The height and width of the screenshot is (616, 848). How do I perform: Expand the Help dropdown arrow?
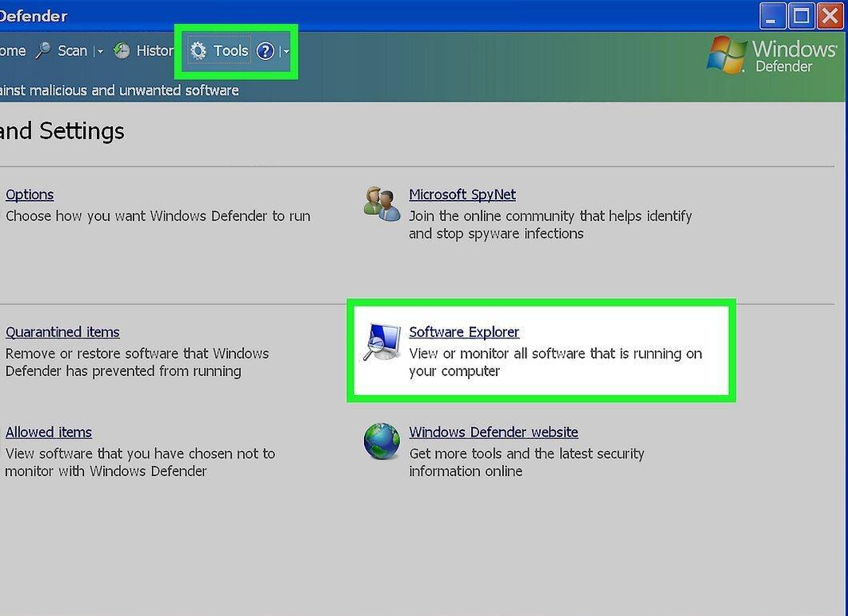click(x=285, y=51)
